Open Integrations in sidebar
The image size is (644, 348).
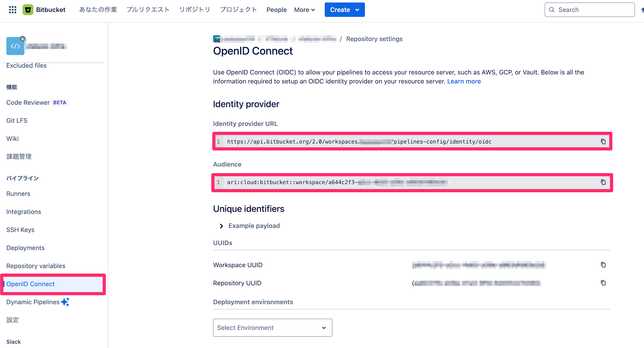pyautogui.click(x=24, y=212)
